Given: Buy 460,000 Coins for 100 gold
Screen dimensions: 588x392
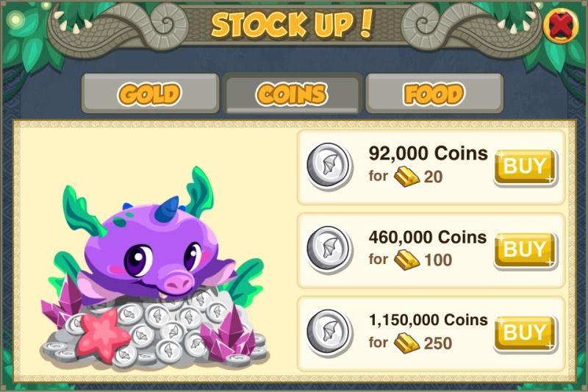Looking at the screenshot, I should [x=525, y=249].
